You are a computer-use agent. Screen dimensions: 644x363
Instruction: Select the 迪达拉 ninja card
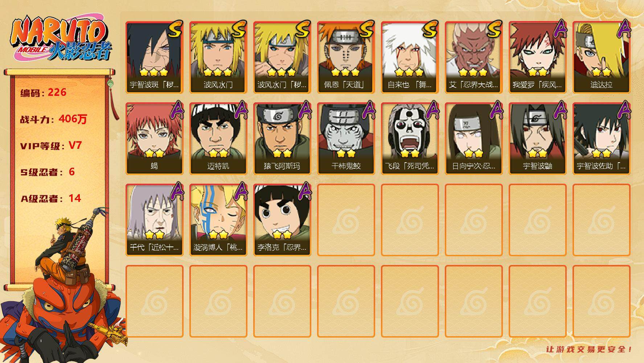click(602, 57)
